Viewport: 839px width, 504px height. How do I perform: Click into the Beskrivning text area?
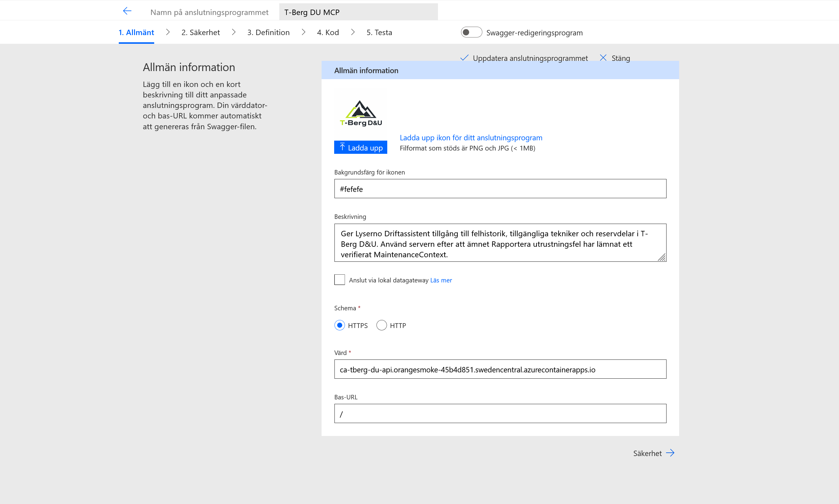click(x=500, y=243)
